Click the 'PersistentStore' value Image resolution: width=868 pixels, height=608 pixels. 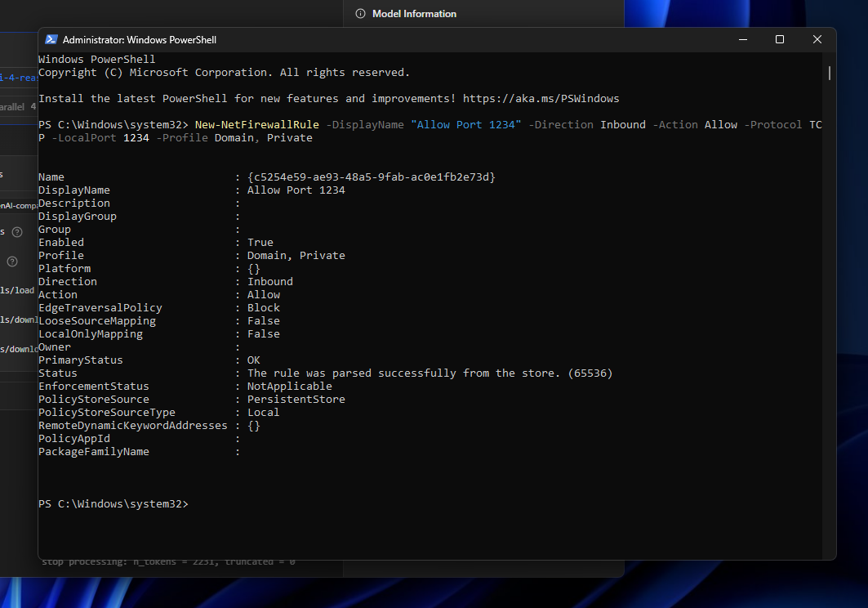coord(296,400)
